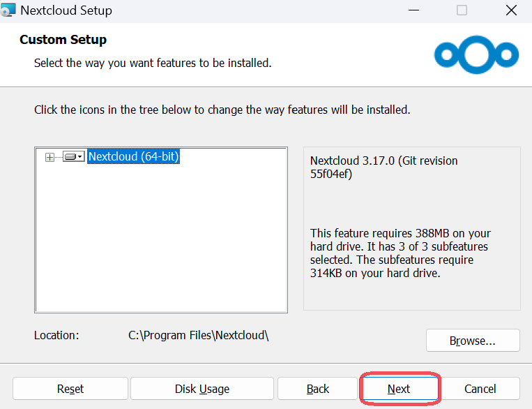
Task: Click the Reset button
Action: click(70, 389)
